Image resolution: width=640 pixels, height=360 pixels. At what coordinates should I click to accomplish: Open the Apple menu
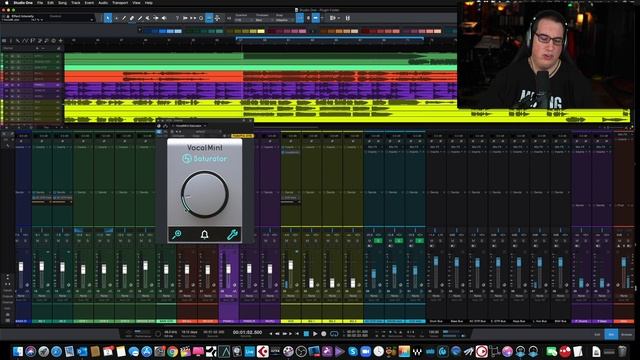[x=7, y=2]
